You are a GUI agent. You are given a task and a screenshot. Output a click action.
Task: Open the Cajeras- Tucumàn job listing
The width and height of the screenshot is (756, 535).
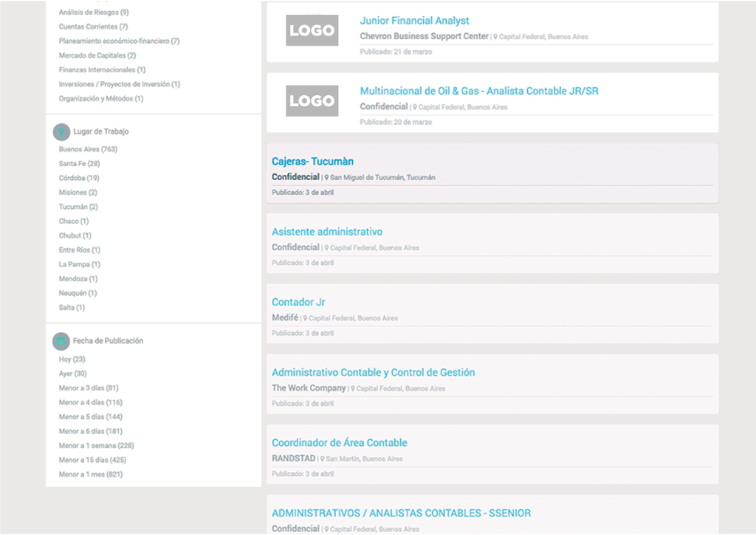pyautogui.click(x=312, y=162)
